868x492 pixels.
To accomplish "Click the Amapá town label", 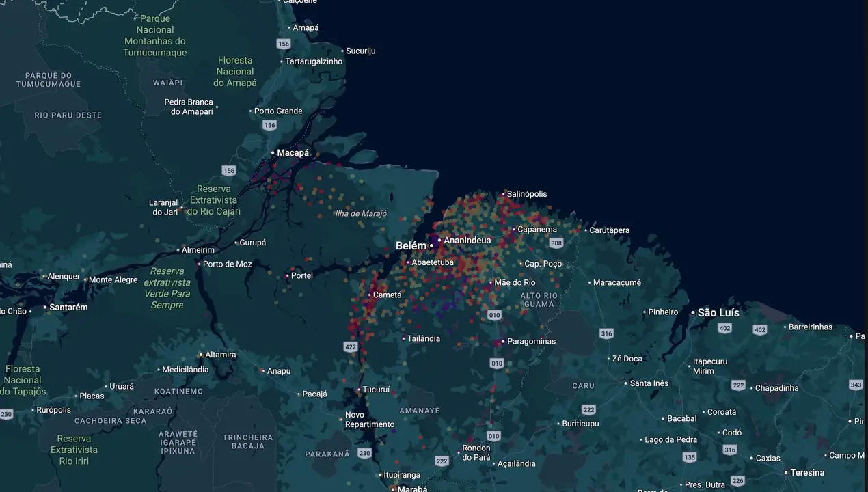I will (x=306, y=28).
